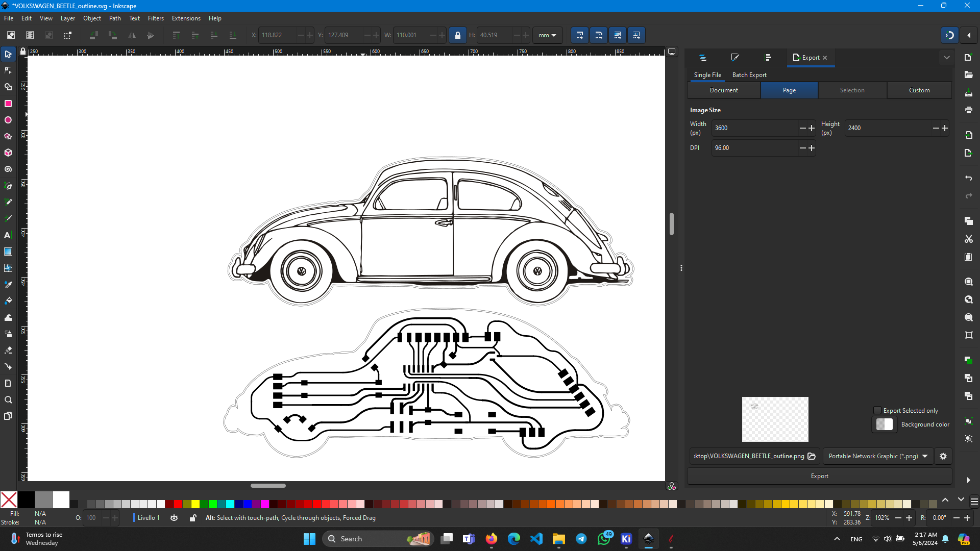Image resolution: width=980 pixels, height=551 pixels.
Task: Select the Pen Bezier tool
Action: click(x=8, y=186)
